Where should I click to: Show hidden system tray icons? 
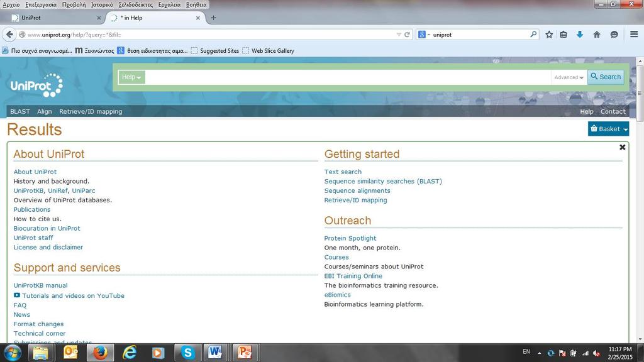[539, 353]
